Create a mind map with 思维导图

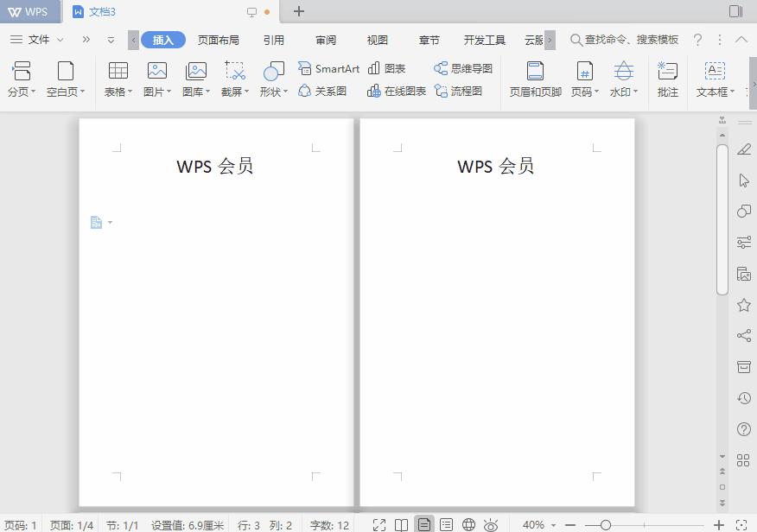[467, 68]
